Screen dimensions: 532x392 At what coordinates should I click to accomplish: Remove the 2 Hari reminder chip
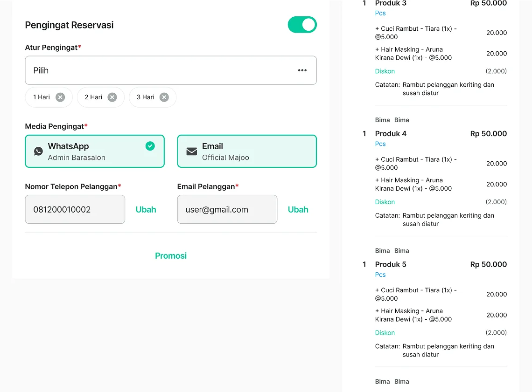coord(112,97)
